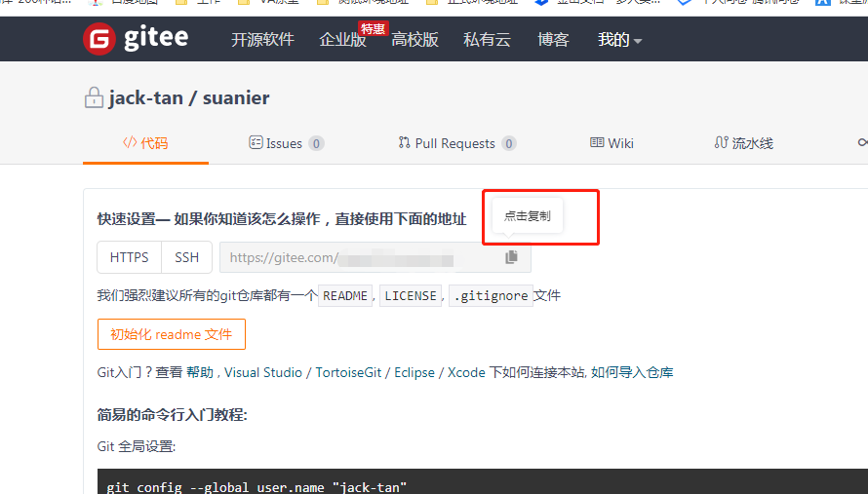Viewport: 868px width, 494px height.
Task: Click the LICENSE code label
Action: coord(411,296)
